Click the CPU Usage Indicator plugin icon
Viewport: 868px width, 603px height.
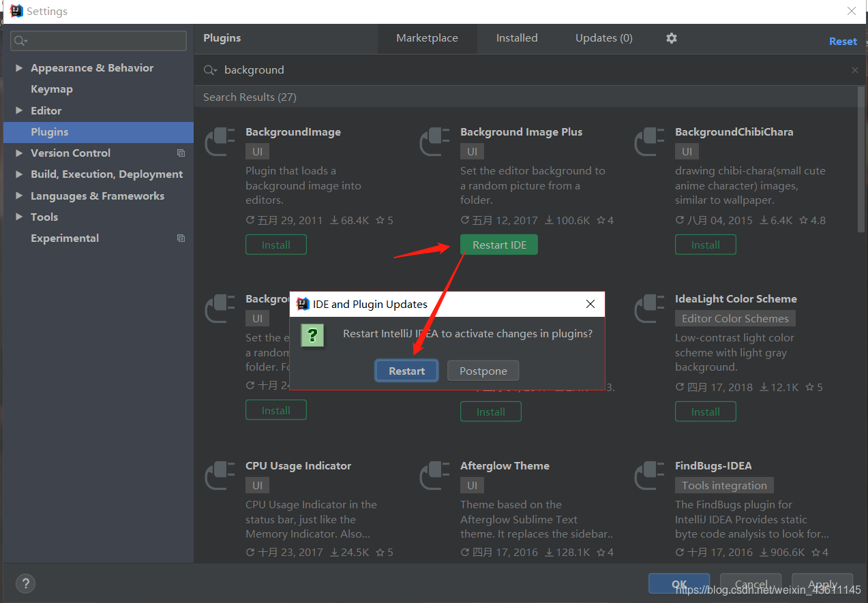[220, 476]
